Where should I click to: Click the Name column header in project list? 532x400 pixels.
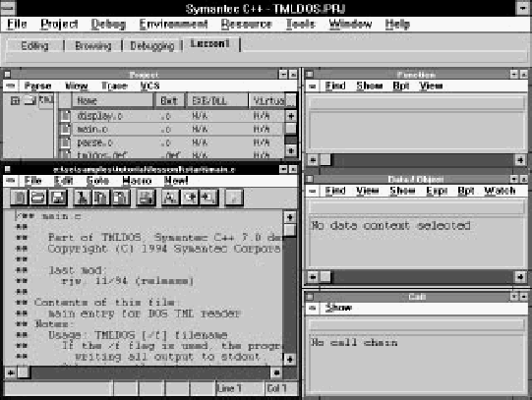112,100
